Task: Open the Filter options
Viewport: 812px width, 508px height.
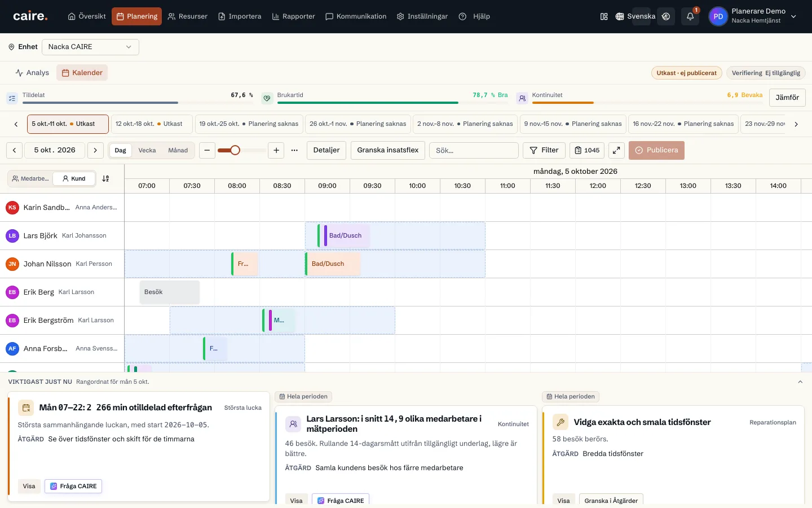Action: (x=544, y=150)
